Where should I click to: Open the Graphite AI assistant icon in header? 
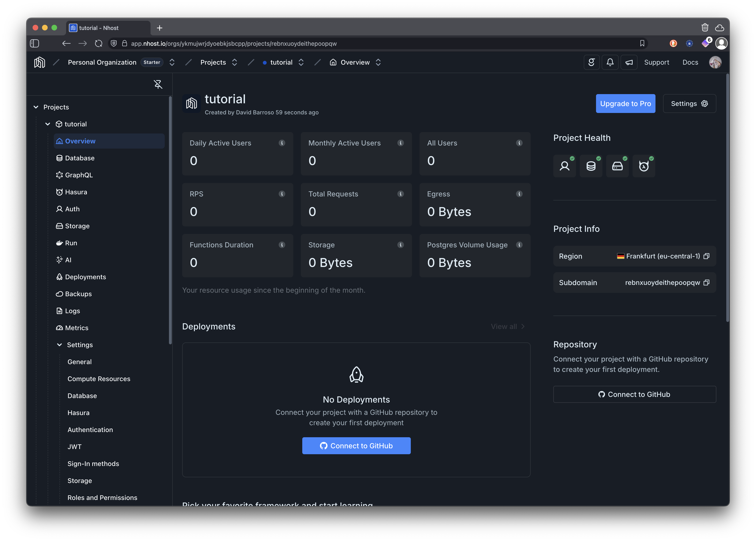591,62
